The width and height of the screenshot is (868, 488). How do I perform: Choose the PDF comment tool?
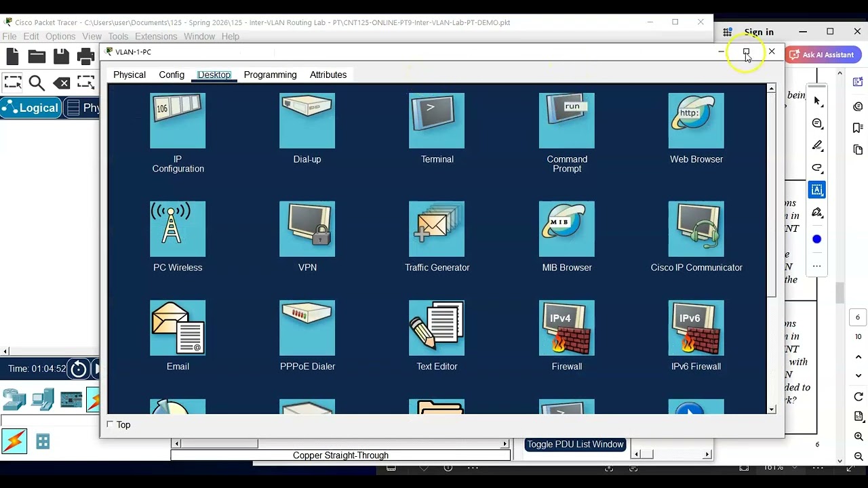pyautogui.click(x=817, y=123)
